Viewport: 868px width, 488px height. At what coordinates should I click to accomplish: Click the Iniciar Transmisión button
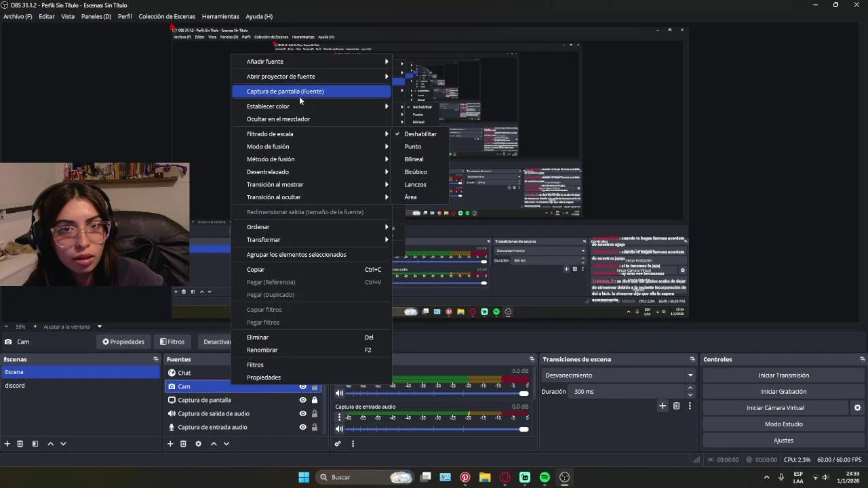coord(783,375)
